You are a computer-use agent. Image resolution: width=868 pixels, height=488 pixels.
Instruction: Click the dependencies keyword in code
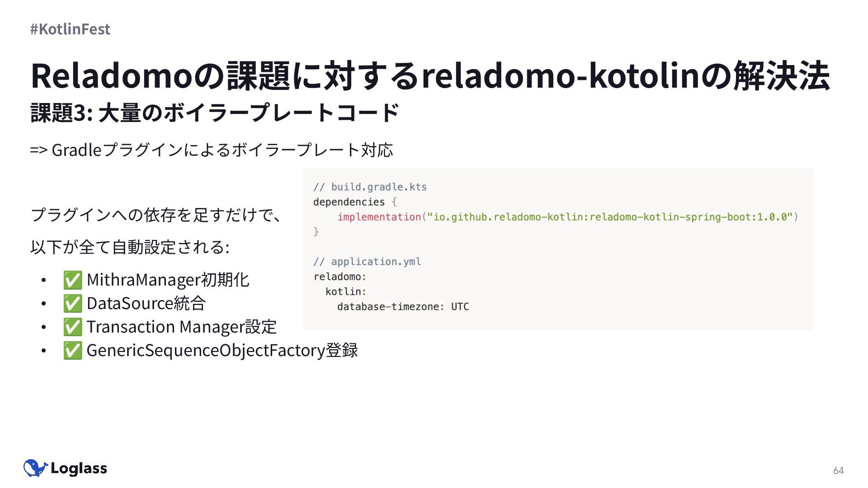click(349, 202)
